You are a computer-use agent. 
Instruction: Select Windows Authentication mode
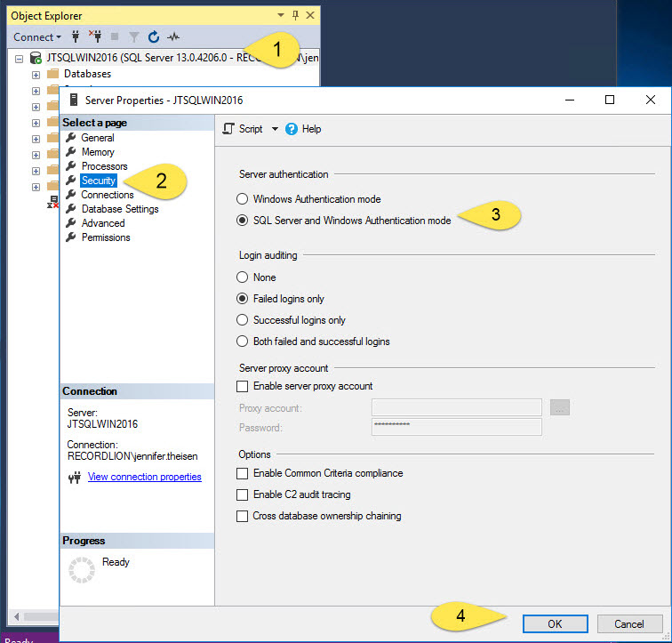pyautogui.click(x=242, y=199)
